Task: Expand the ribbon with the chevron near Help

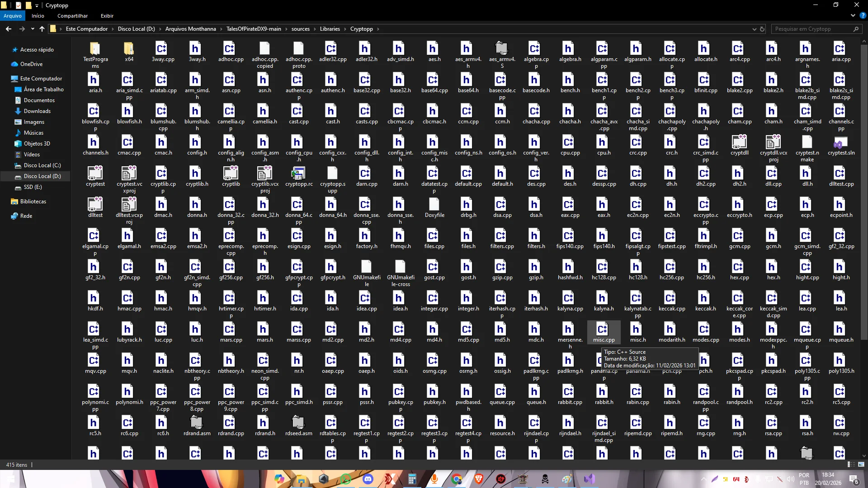Action: coord(853,15)
